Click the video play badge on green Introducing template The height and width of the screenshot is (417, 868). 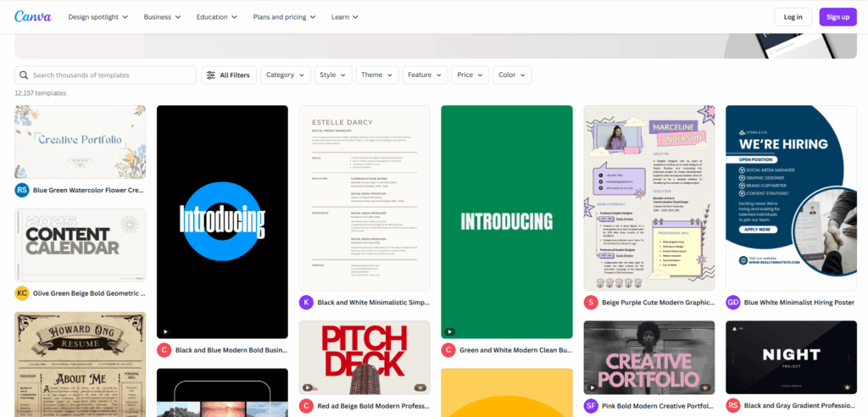click(x=449, y=331)
